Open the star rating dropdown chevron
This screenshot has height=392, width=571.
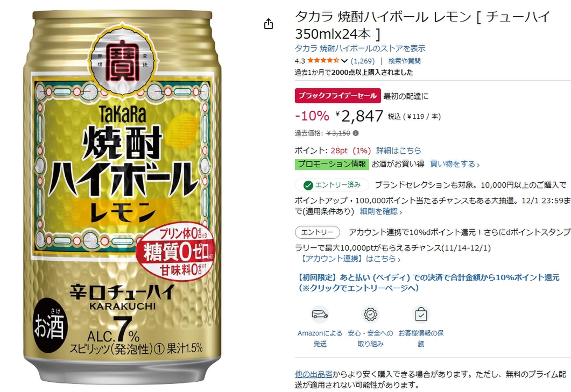[344, 61]
